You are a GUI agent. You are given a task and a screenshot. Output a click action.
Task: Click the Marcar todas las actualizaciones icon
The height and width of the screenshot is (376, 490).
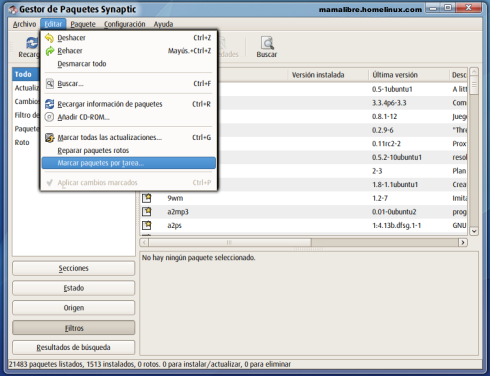(x=49, y=137)
